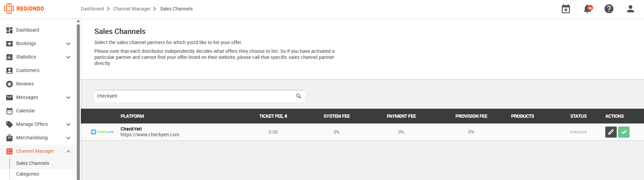
Task: Click the checkyeti search field
Action: pyautogui.click(x=199, y=96)
